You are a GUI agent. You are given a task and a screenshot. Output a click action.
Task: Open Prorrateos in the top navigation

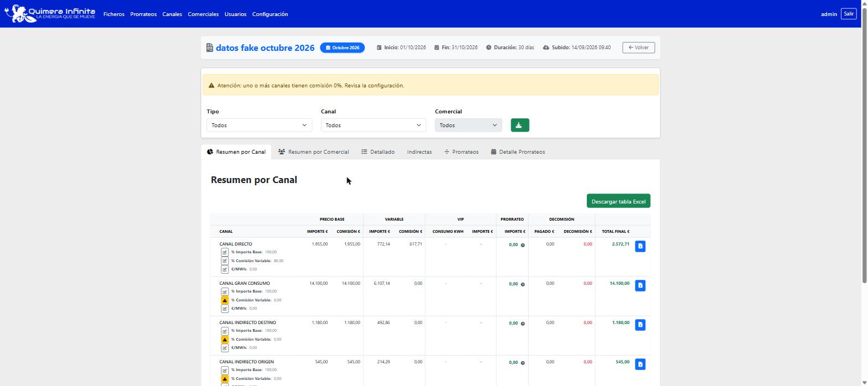143,14
